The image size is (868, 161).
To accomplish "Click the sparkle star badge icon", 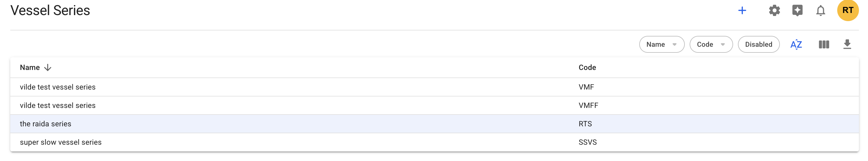I will click(x=797, y=11).
